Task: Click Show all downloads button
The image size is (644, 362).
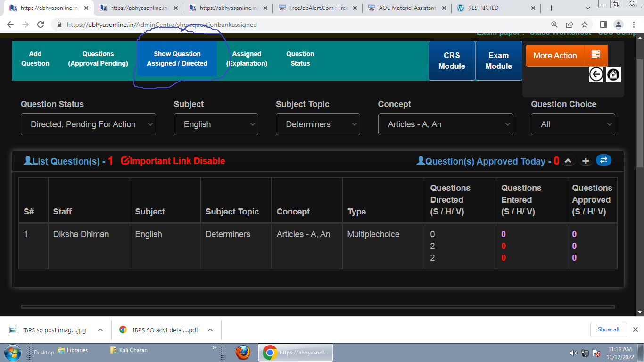Action: (608, 329)
